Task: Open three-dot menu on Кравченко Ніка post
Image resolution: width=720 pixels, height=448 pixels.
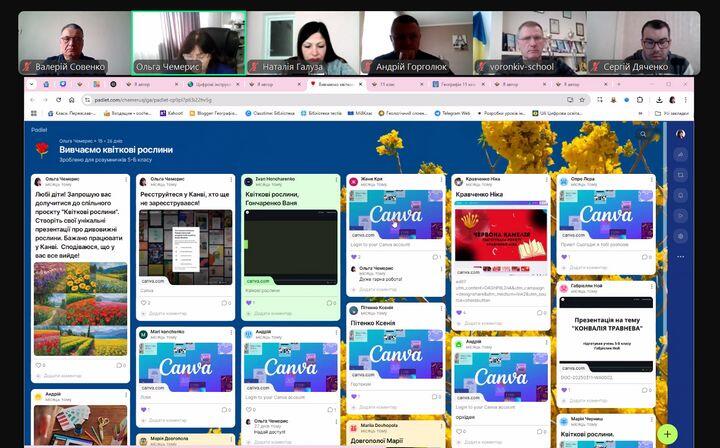Action: click(546, 179)
